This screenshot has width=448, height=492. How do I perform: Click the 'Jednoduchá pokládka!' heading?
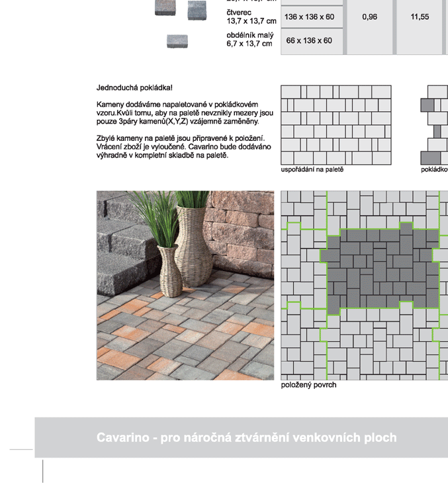coord(134,87)
